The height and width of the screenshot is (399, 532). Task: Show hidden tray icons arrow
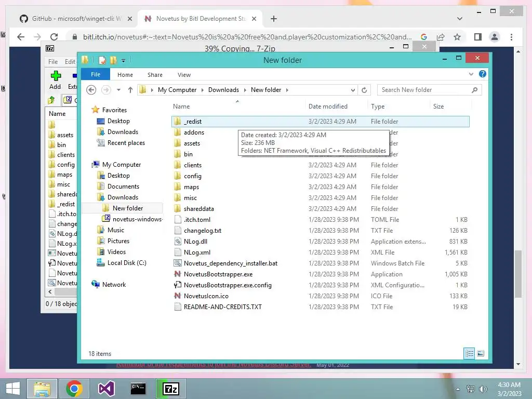458,389
